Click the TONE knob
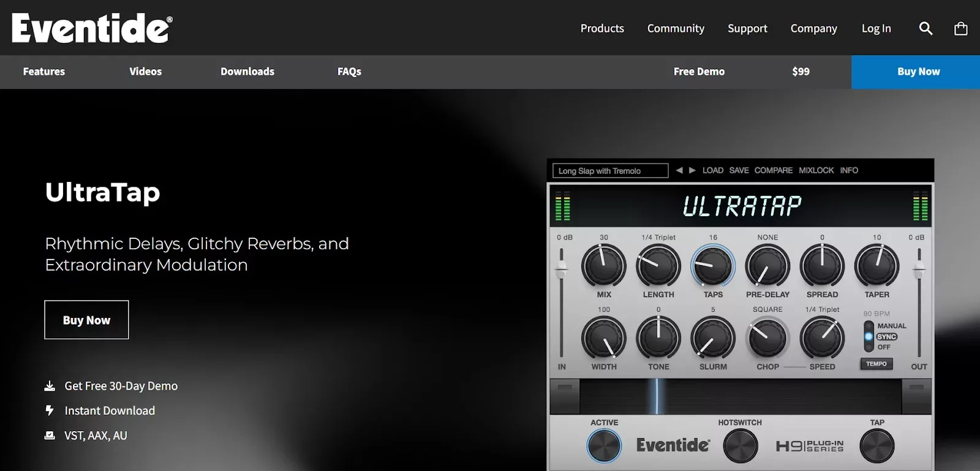Image resolution: width=980 pixels, height=471 pixels. [x=658, y=338]
